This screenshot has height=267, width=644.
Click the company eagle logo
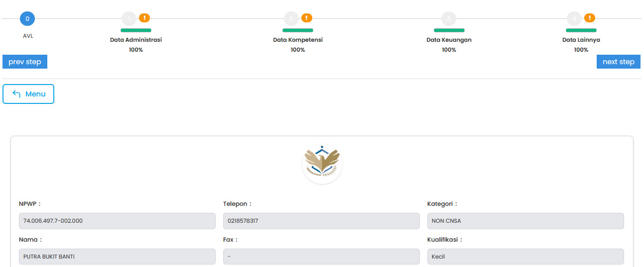click(x=322, y=164)
